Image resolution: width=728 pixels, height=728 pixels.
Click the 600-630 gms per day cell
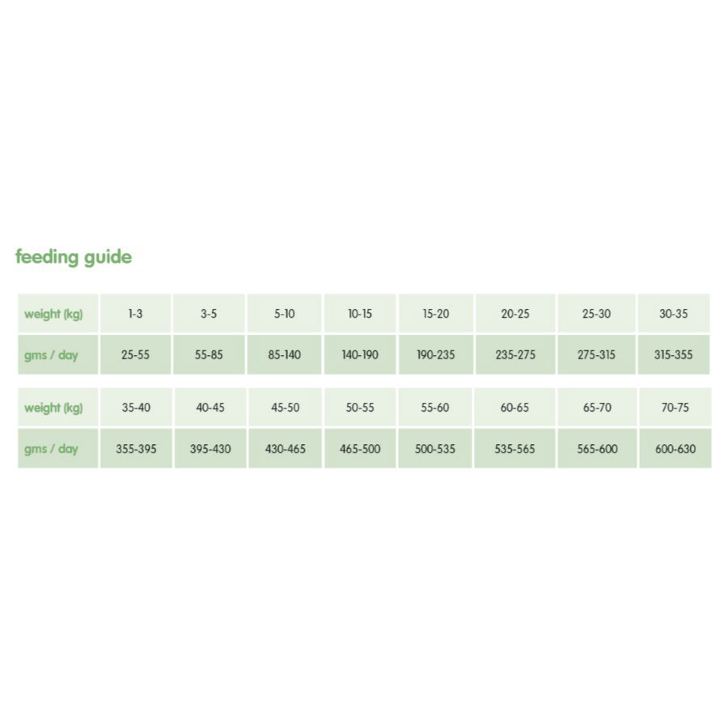(675, 449)
